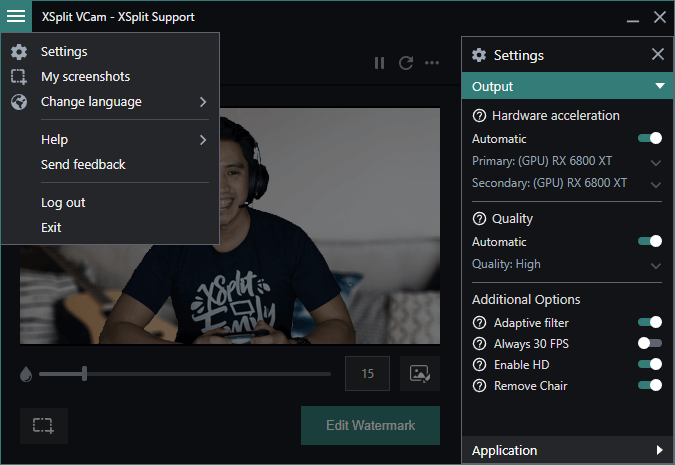This screenshot has height=465, width=675.
Task: Switch off the Remove Chair toggle
Action: pos(650,385)
